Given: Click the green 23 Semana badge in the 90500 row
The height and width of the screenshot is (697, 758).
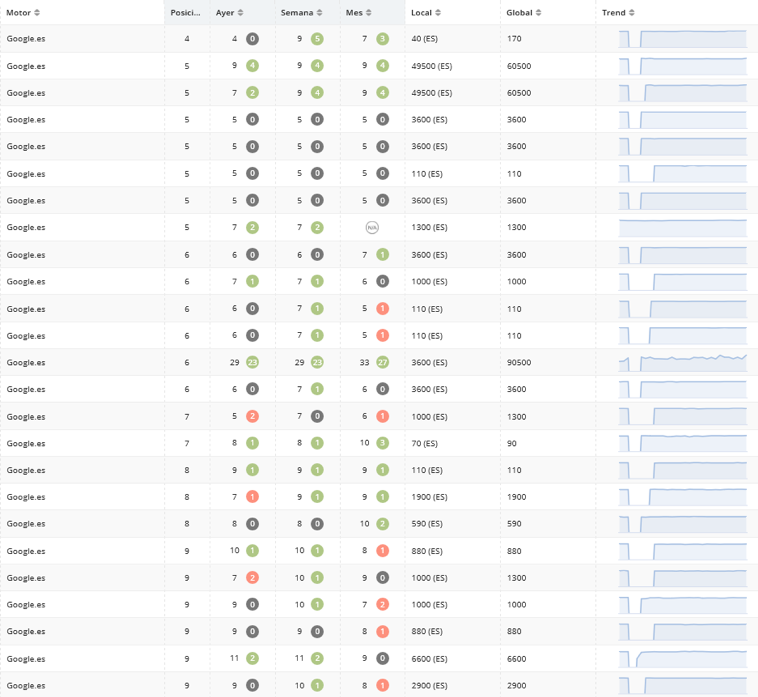Looking at the screenshot, I should click(x=317, y=363).
